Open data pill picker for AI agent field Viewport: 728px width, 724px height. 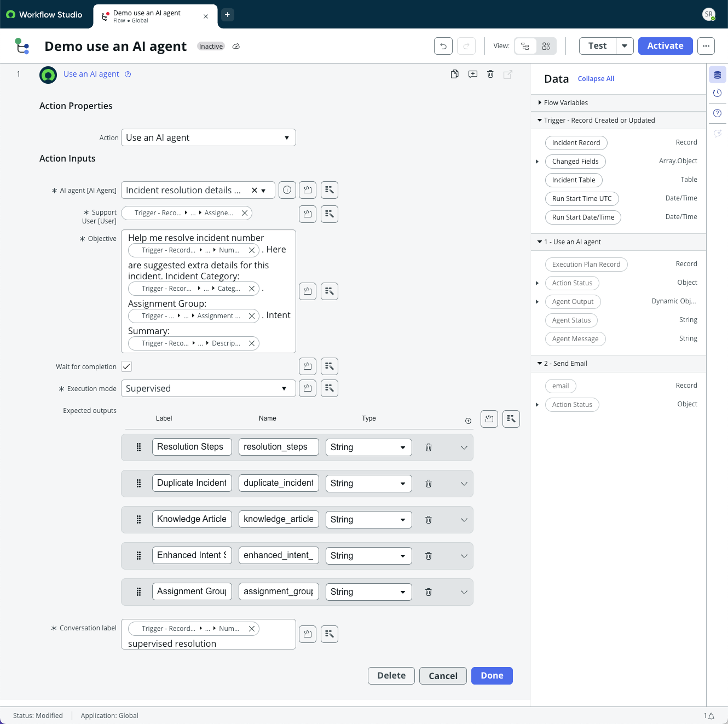click(x=330, y=190)
